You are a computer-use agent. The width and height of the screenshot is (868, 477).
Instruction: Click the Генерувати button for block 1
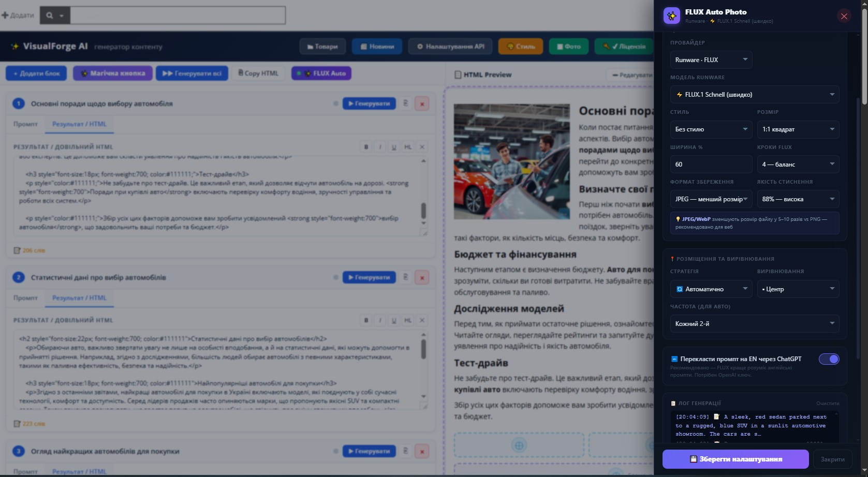[x=369, y=103]
